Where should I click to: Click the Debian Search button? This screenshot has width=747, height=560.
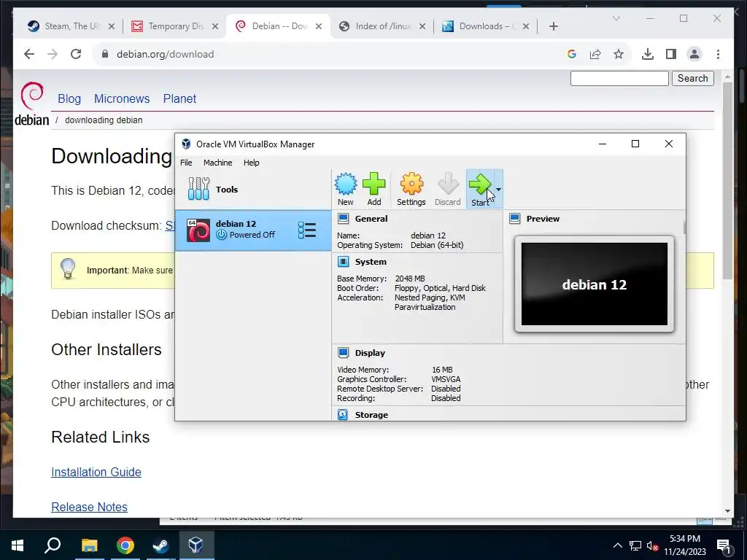tap(693, 78)
